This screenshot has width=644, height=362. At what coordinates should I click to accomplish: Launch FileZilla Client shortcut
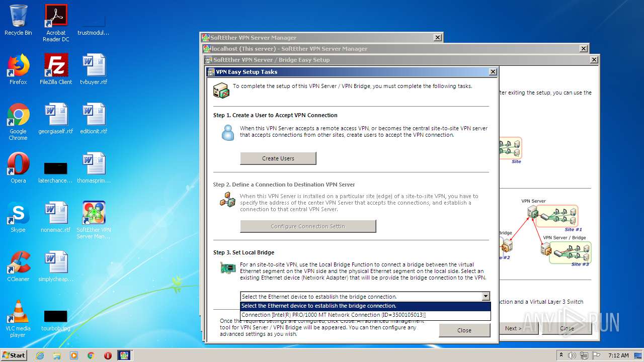(56, 69)
